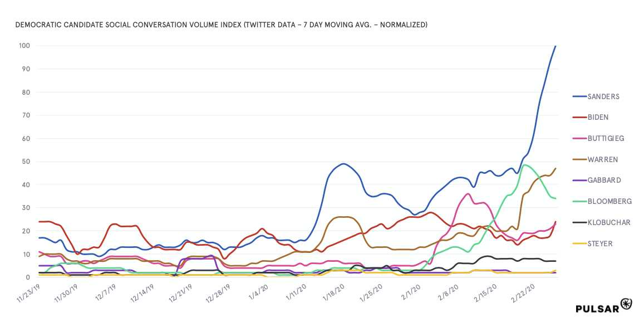Click the 2/8/20 x-axis date label
This screenshot has height=322, width=644.
448,291
